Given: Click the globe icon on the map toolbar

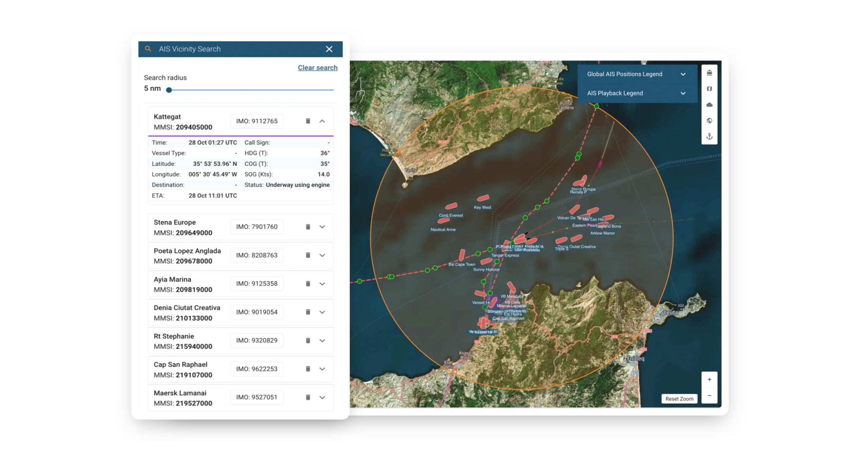Looking at the screenshot, I should tap(709, 120).
